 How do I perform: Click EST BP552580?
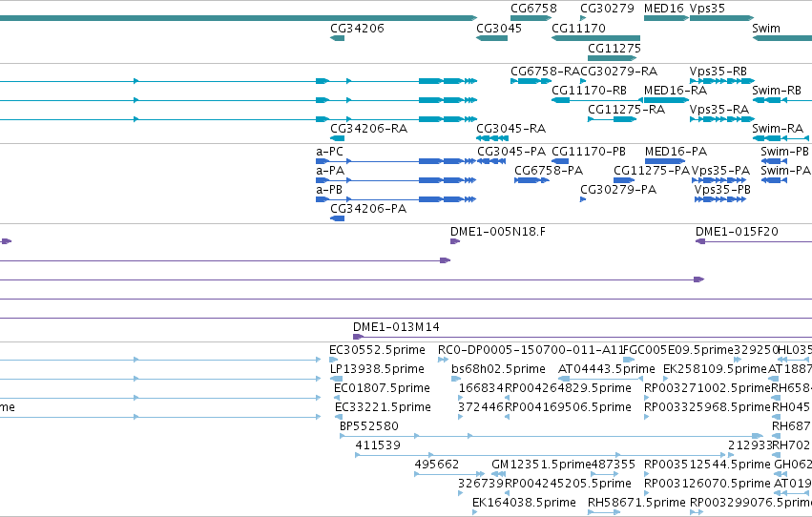(x=552, y=436)
